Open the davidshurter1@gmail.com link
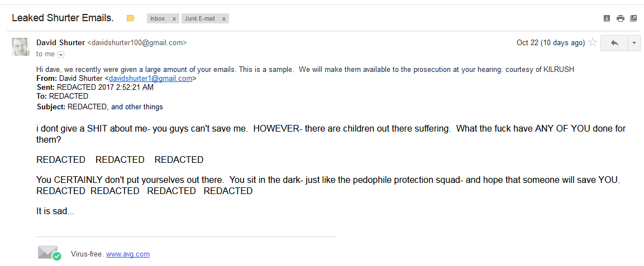Screen dimensions: 644x266 (x=150, y=79)
